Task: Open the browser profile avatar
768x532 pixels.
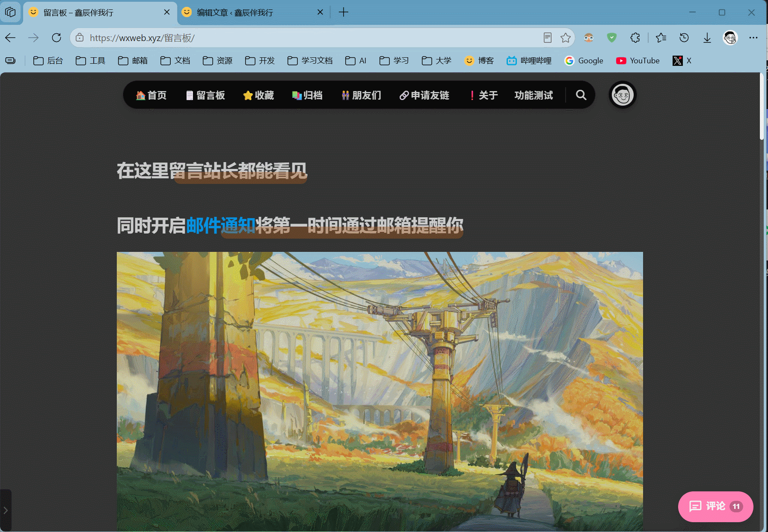Action: point(730,38)
